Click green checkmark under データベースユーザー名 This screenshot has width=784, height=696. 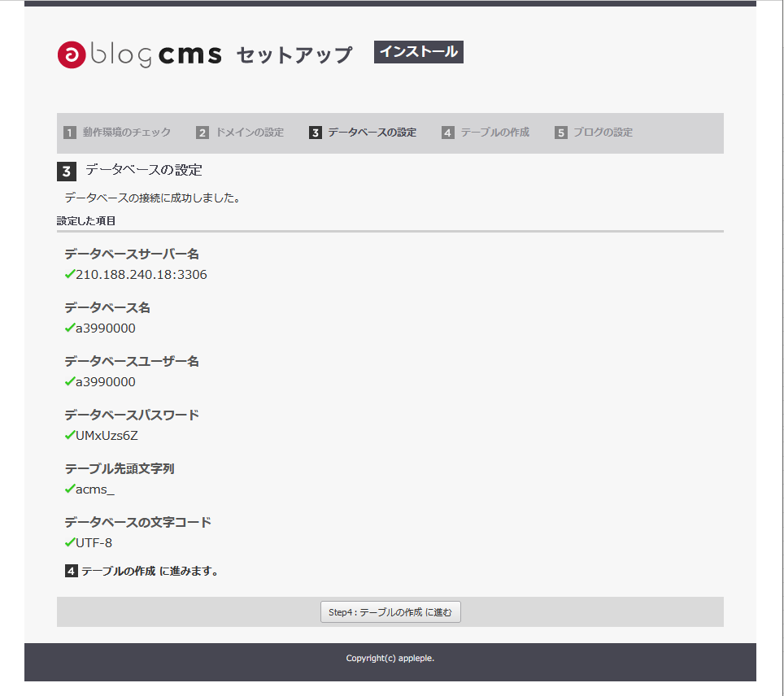point(70,382)
